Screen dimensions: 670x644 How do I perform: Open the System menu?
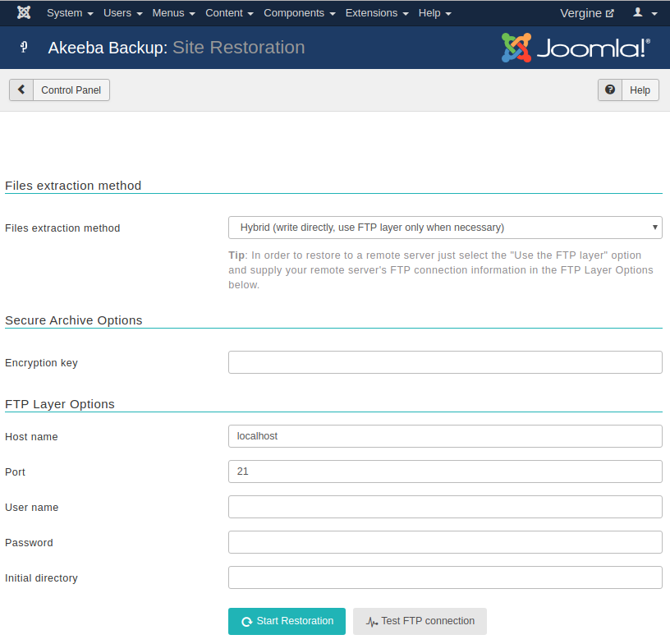tap(70, 13)
